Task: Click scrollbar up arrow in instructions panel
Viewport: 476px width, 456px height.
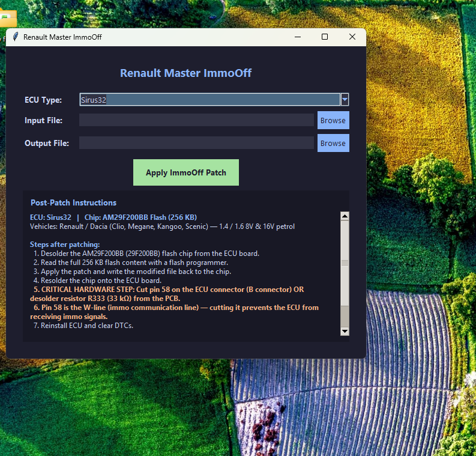Action: coord(345,216)
